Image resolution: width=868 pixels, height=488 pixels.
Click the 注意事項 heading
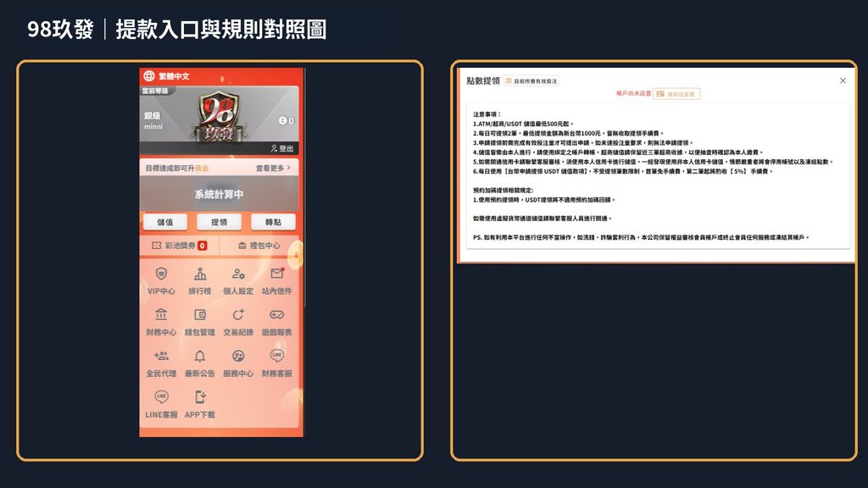pyautogui.click(x=487, y=114)
